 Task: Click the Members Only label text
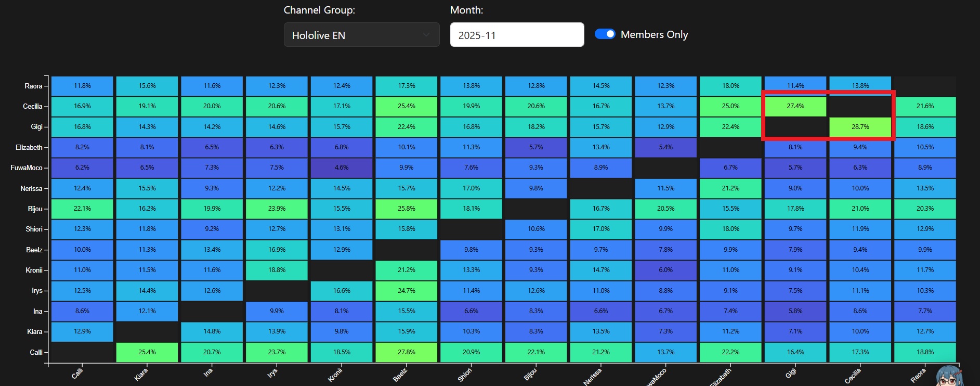tap(654, 34)
